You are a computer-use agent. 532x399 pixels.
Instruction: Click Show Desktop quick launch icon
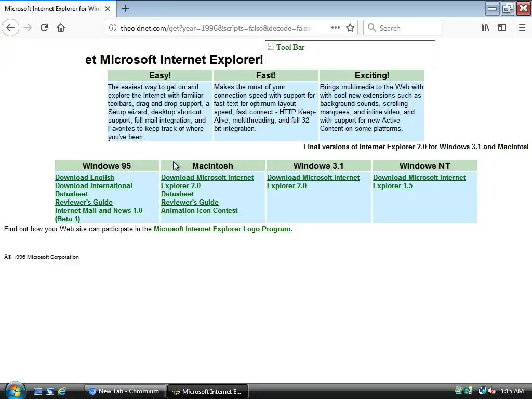[x=37, y=392]
